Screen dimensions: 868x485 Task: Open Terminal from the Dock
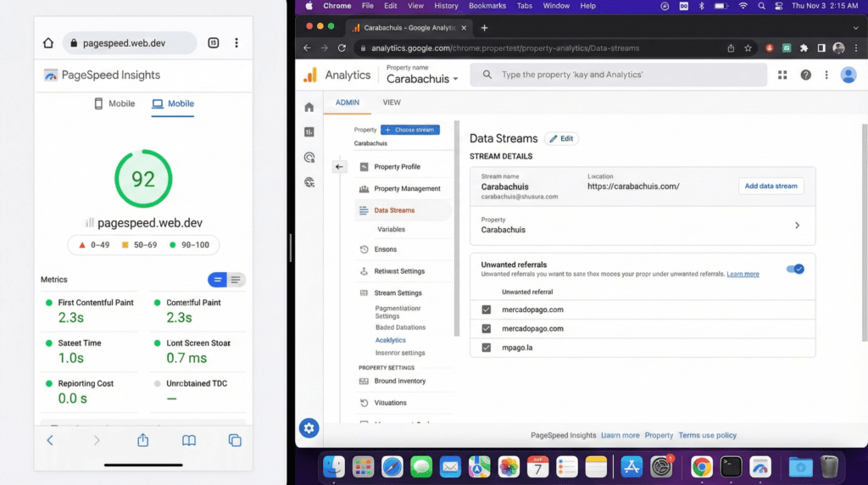pos(731,466)
